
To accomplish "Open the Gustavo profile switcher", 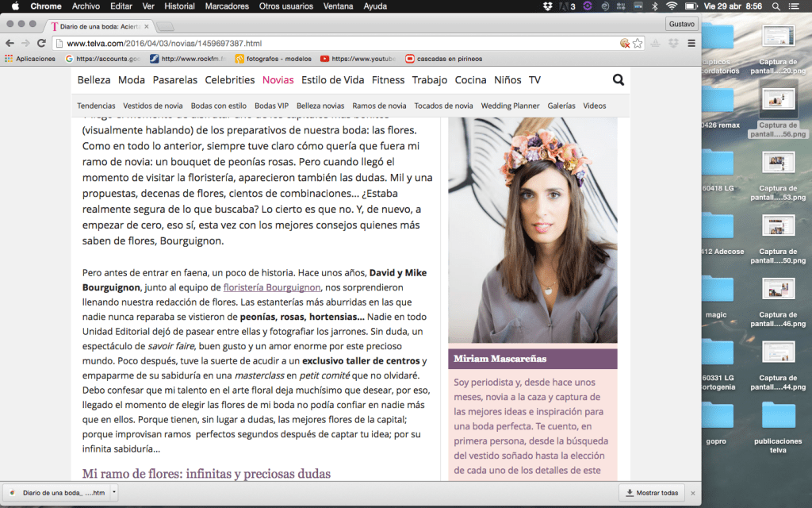I will pos(681,24).
